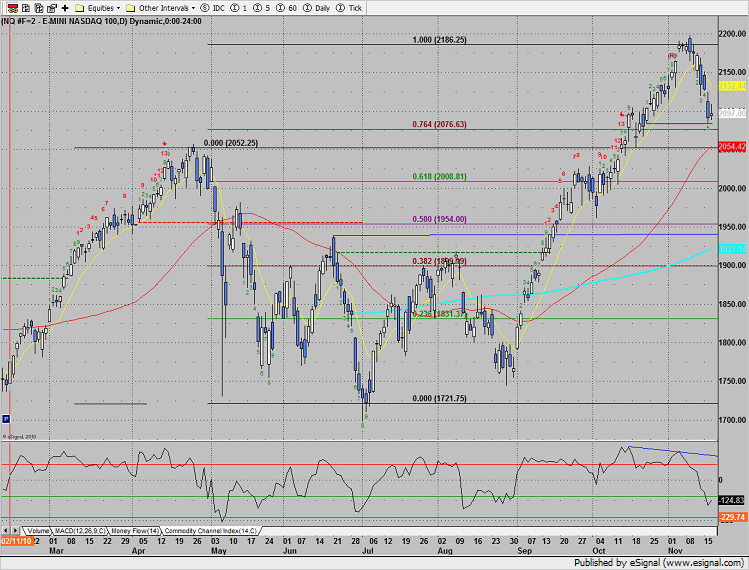Open the Equities folder dropdown
The image size is (749, 570).
(98, 8)
